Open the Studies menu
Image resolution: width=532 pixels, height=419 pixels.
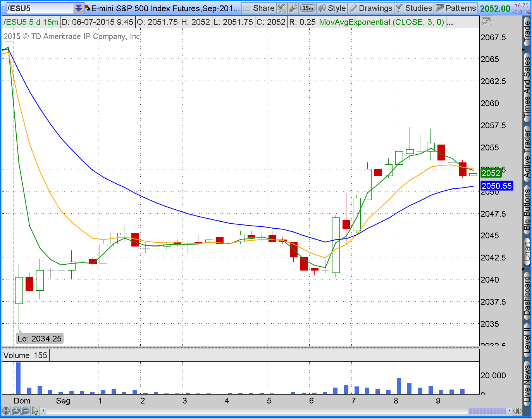pos(414,8)
